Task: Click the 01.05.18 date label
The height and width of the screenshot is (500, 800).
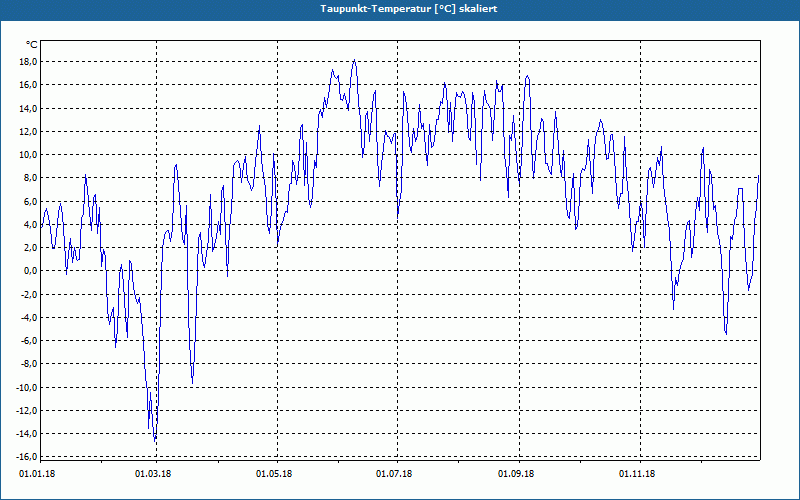Action: click(x=274, y=474)
